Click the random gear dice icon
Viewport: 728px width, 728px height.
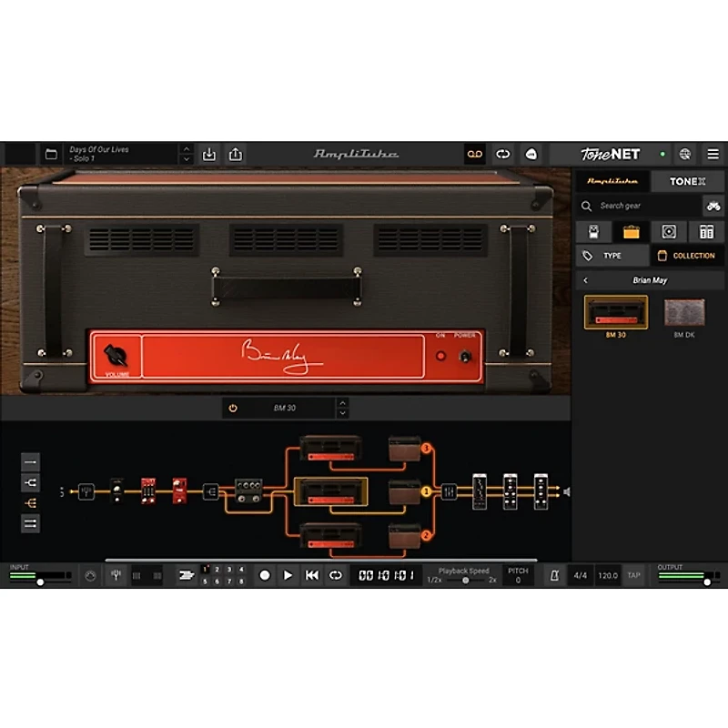713,206
